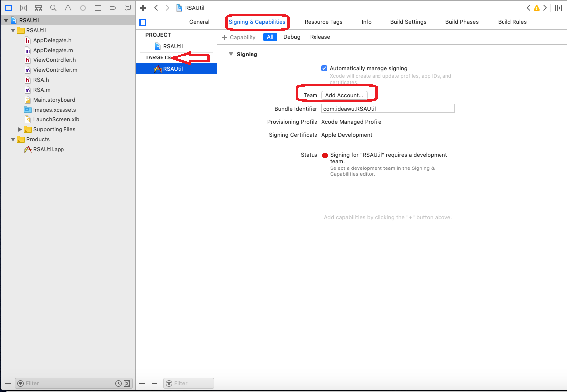Switch to the Build Settings tab
This screenshot has width=567, height=392.
(408, 22)
